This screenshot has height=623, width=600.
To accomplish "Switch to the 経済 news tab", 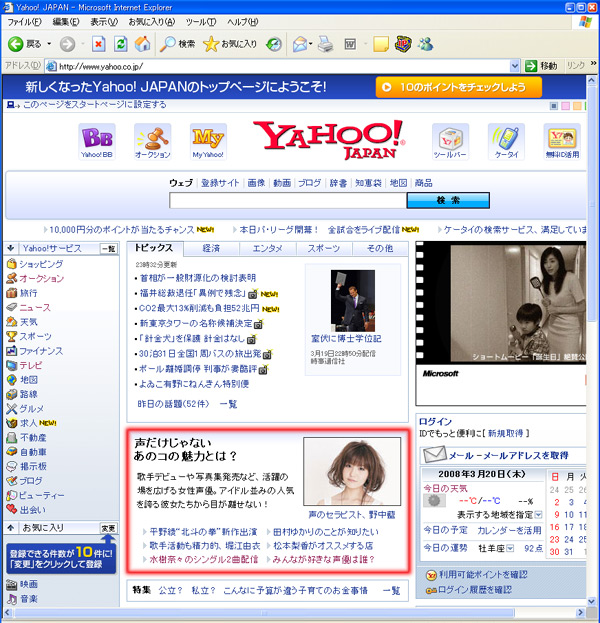I will 211,249.
